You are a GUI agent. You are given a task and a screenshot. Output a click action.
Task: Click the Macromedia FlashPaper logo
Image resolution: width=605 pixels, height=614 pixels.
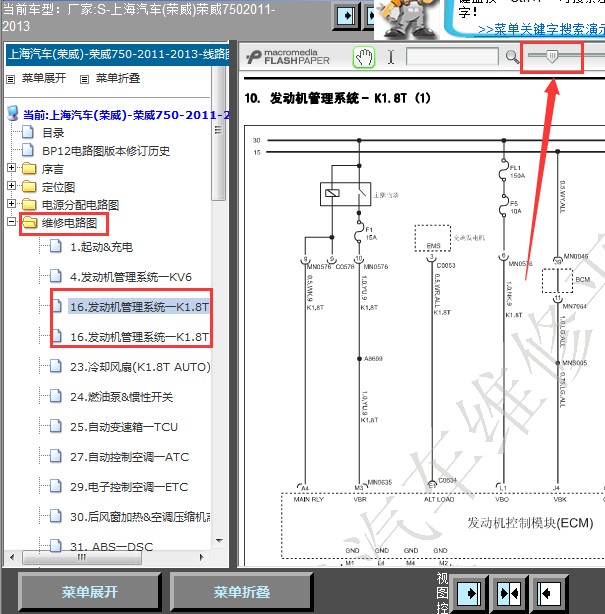click(x=288, y=57)
